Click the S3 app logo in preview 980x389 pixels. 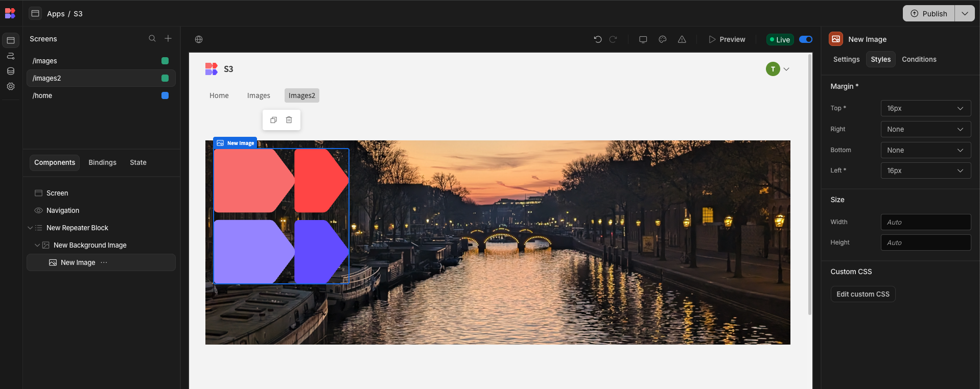212,69
